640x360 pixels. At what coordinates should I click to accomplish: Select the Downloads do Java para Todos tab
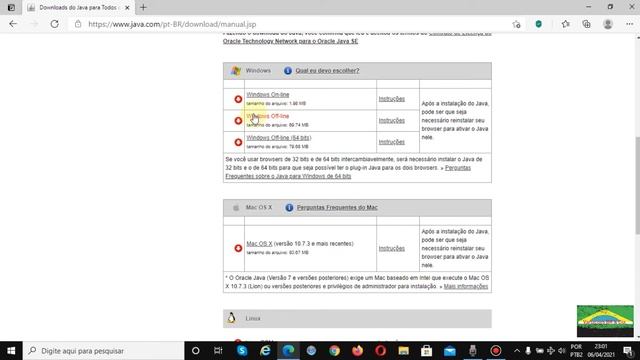78,7
